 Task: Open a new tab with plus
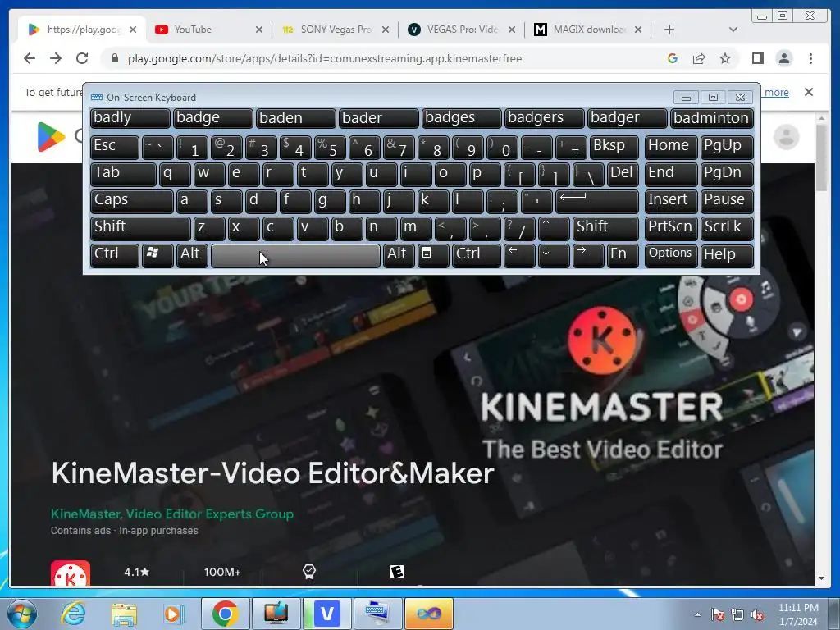[x=669, y=30]
